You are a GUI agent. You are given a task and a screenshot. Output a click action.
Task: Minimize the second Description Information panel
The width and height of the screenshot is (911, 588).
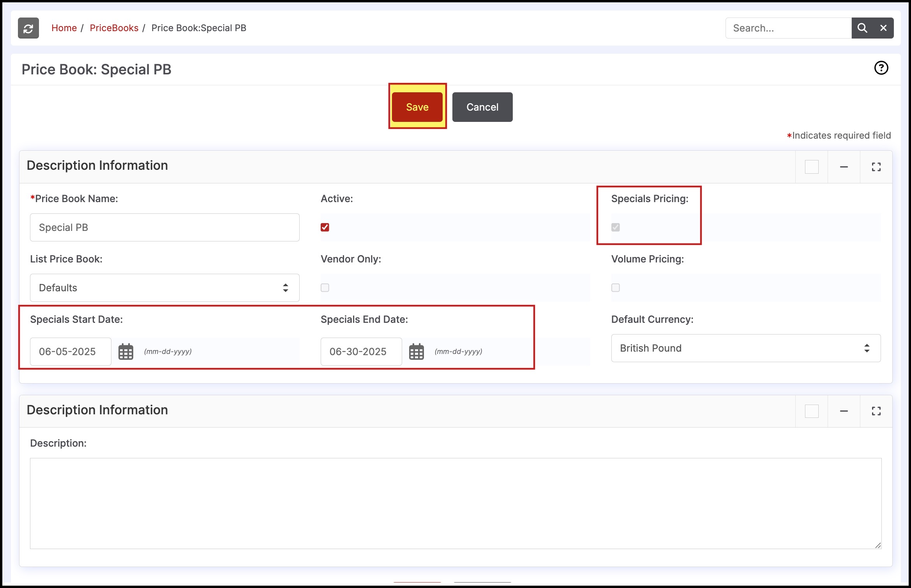pos(844,411)
